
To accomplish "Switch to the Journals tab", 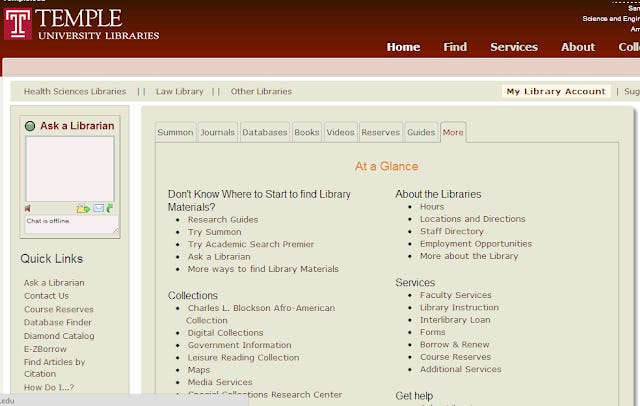I will (x=218, y=132).
